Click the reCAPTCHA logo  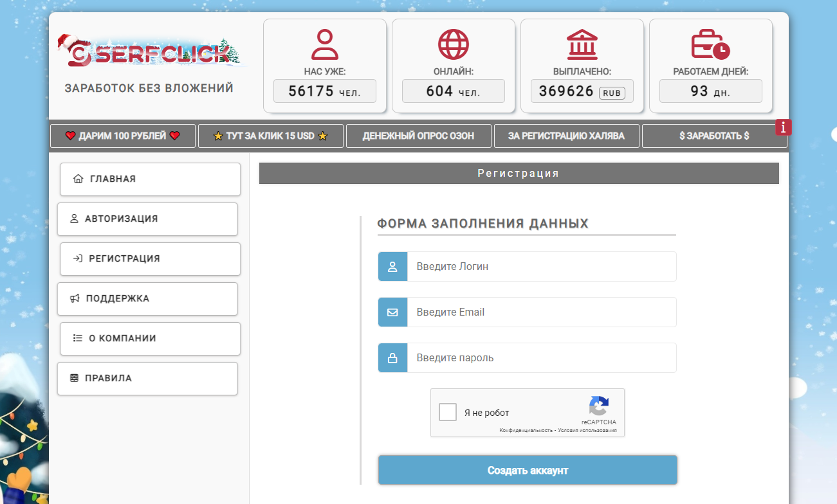[598, 406]
